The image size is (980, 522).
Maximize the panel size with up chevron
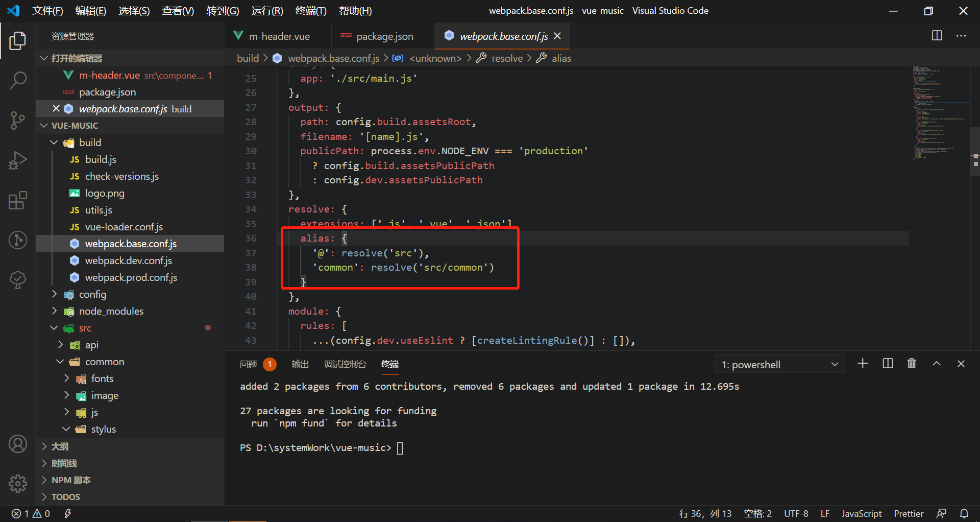pos(937,364)
